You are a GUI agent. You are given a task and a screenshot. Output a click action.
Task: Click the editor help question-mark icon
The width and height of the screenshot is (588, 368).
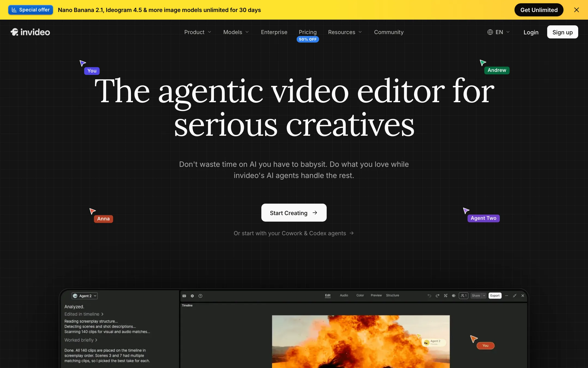(x=200, y=296)
